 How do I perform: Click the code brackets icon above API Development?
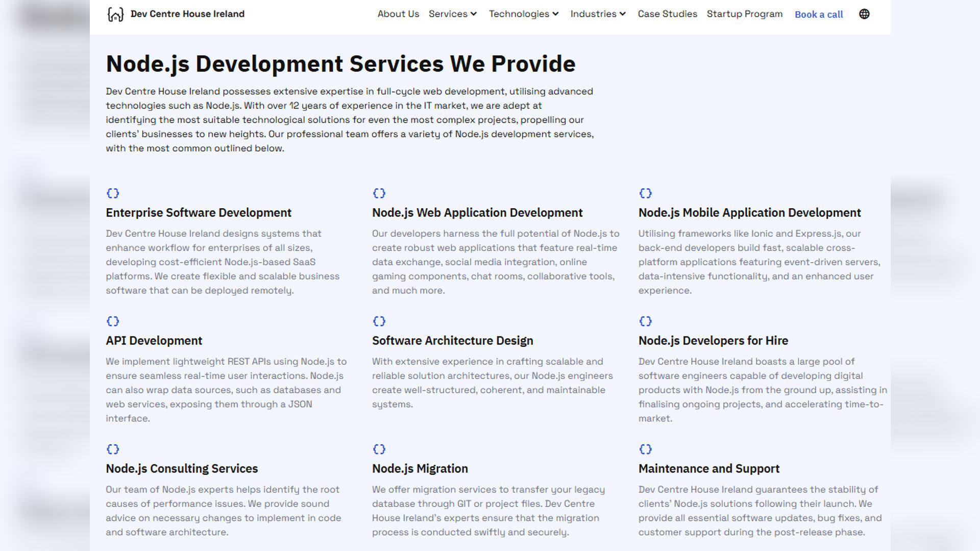point(113,321)
